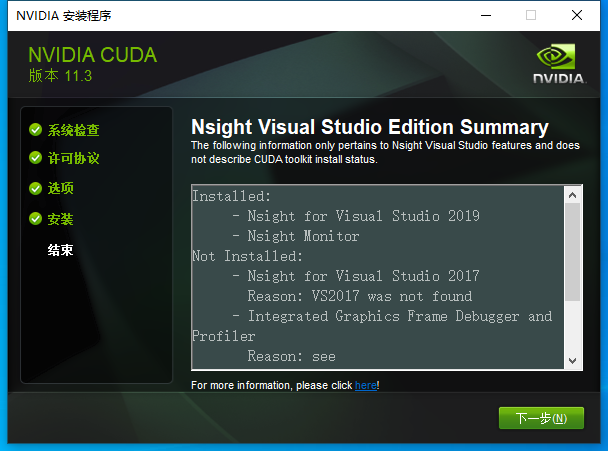608x451 pixels.
Task: Click the green check beside 许可协议
Action: click(35, 158)
